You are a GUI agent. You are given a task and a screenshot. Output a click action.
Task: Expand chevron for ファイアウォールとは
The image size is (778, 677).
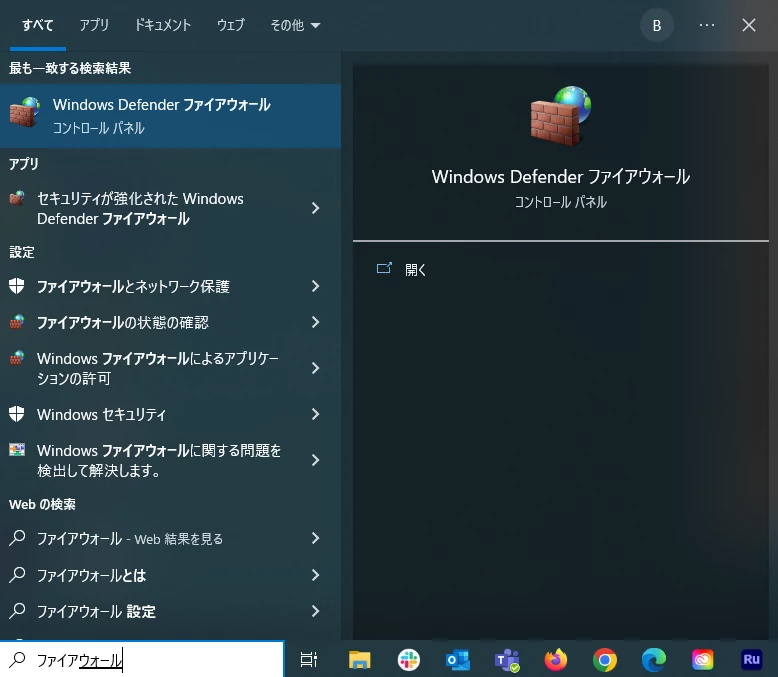[x=316, y=575]
